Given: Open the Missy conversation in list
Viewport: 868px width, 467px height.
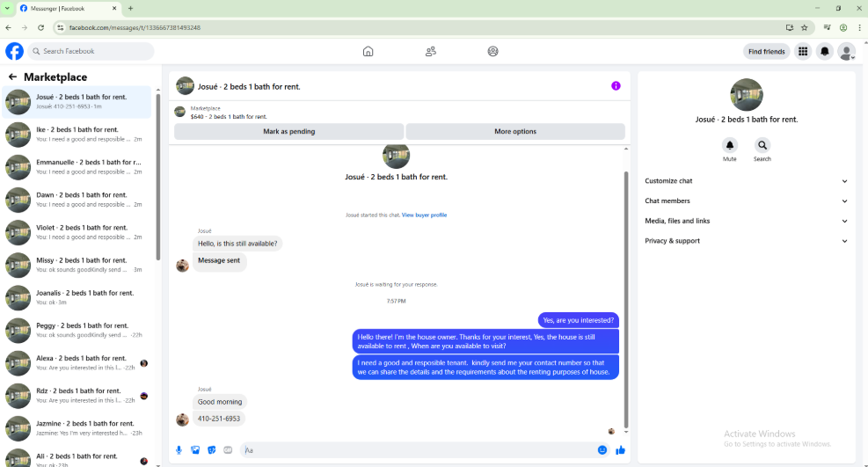Looking at the screenshot, I should tap(77, 265).
